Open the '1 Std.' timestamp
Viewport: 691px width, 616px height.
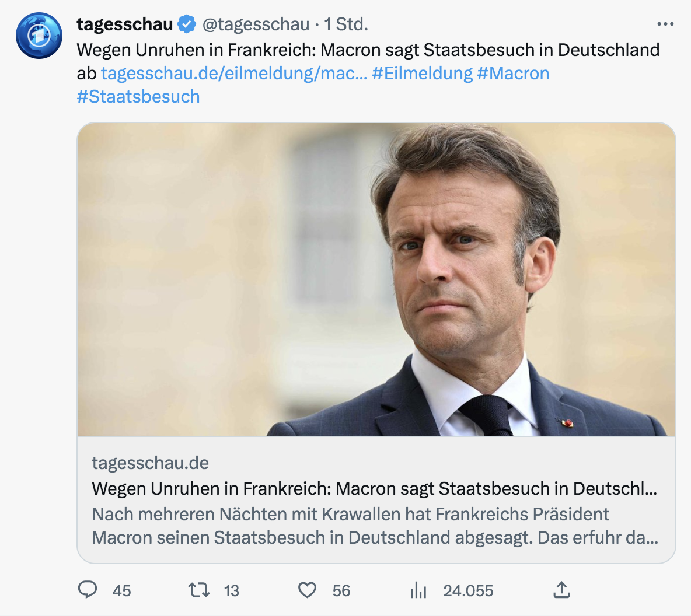(x=346, y=24)
